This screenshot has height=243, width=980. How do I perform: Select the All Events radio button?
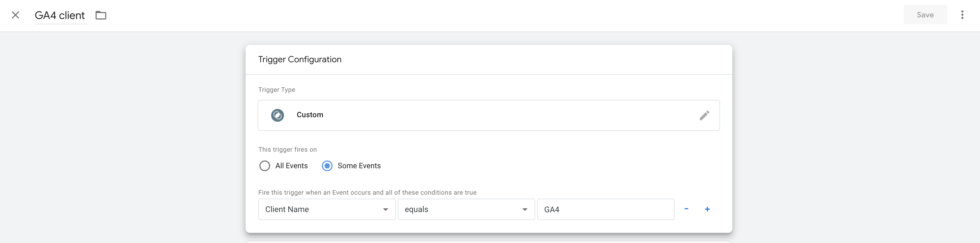point(265,166)
